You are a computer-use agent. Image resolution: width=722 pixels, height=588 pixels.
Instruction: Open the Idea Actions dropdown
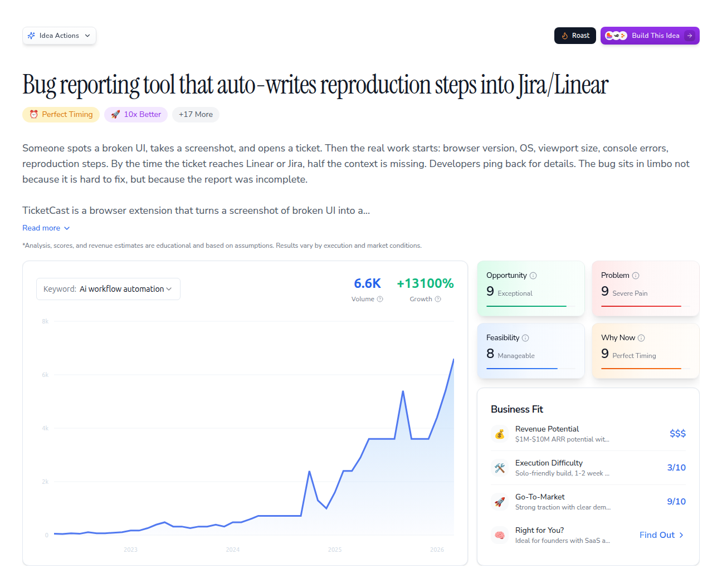(x=59, y=36)
